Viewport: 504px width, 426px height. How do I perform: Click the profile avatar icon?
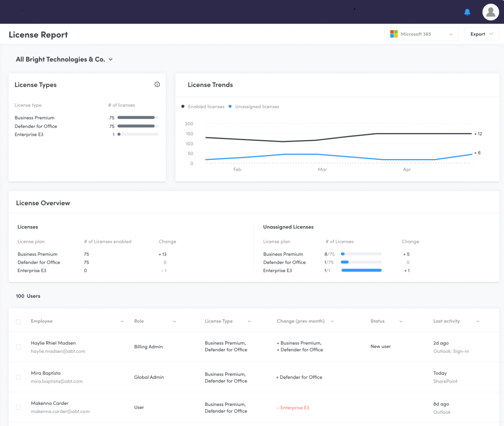(490, 12)
